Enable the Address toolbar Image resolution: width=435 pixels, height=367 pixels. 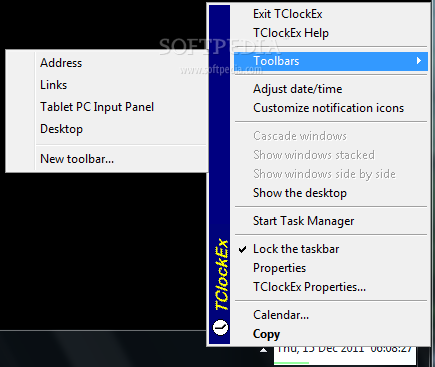[107, 63]
